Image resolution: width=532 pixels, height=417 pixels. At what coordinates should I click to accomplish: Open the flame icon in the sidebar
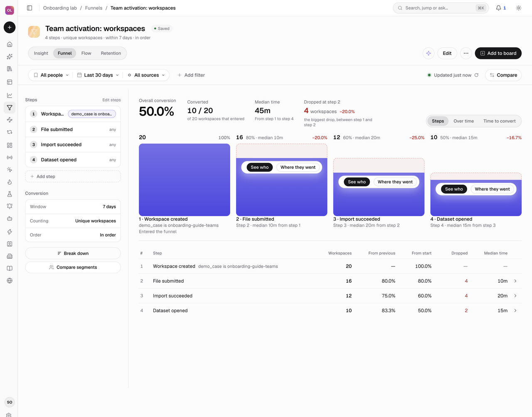point(10,182)
